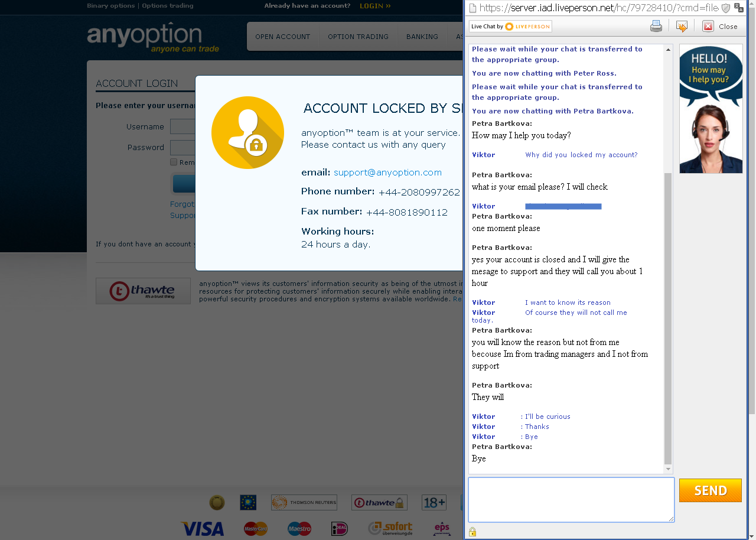756x540 pixels.
Task: Click the account locked user padlock icon
Action: pyautogui.click(x=247, y=132)
